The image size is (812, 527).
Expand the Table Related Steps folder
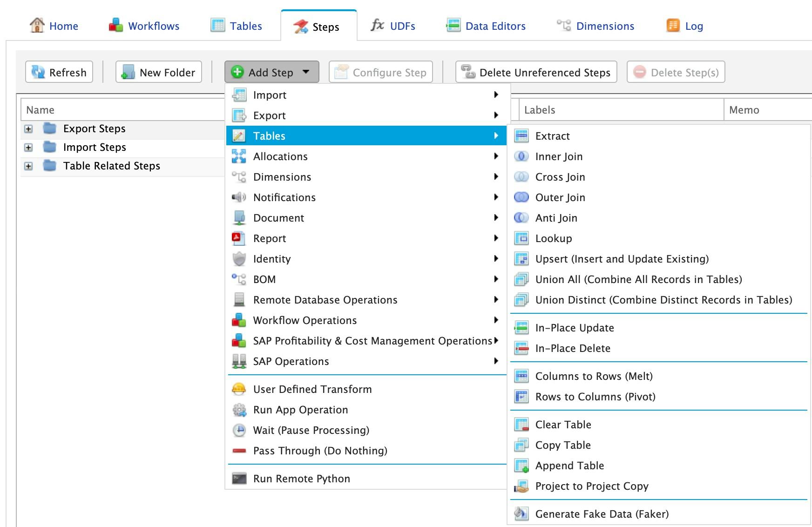coord(28,166)
